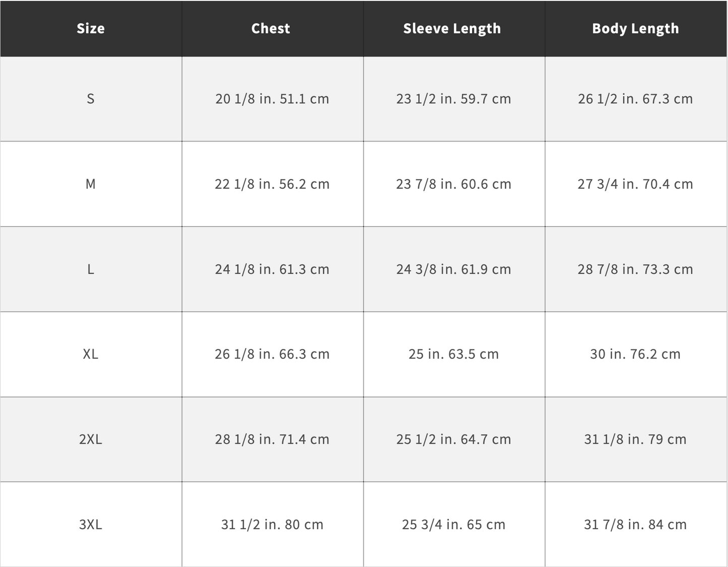Click the Sleeve Length column header

click(452, 29)
